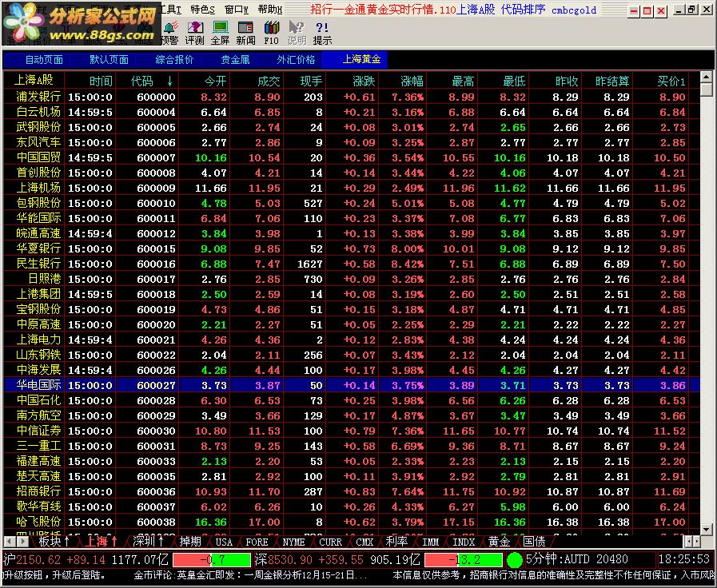
Task: Click the 8.42% change for 民生银行
Action: [x=408, y=264]
